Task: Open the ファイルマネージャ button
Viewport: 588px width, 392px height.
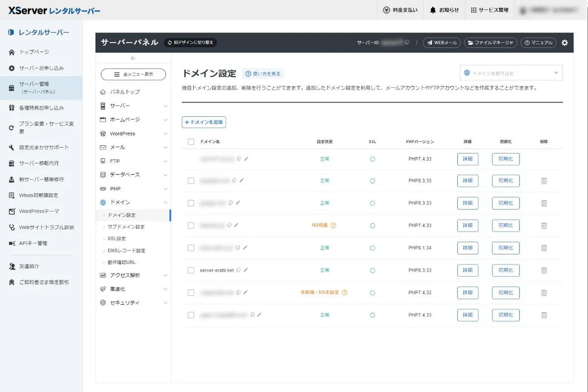Action: click(x=490, y=43)
